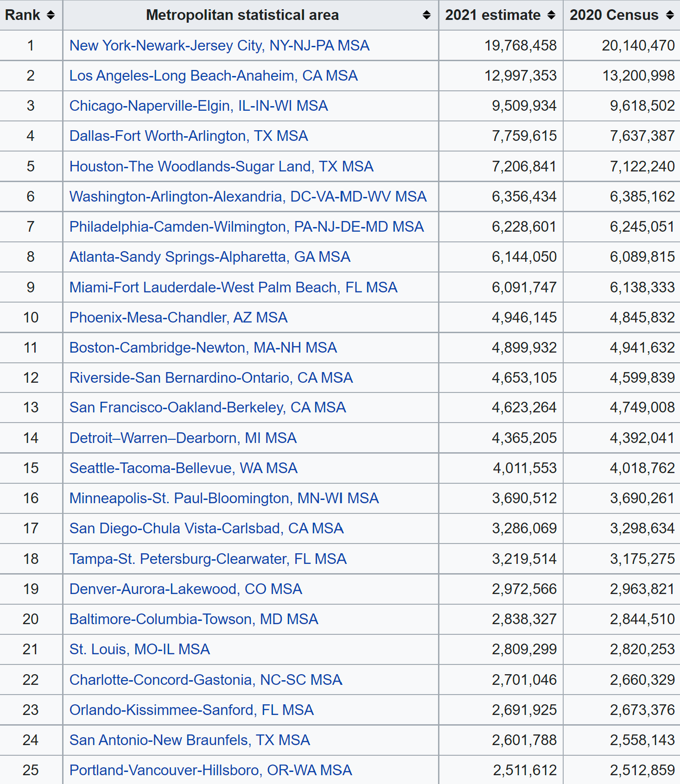Click the 2020 Census header text

point(614,15)
